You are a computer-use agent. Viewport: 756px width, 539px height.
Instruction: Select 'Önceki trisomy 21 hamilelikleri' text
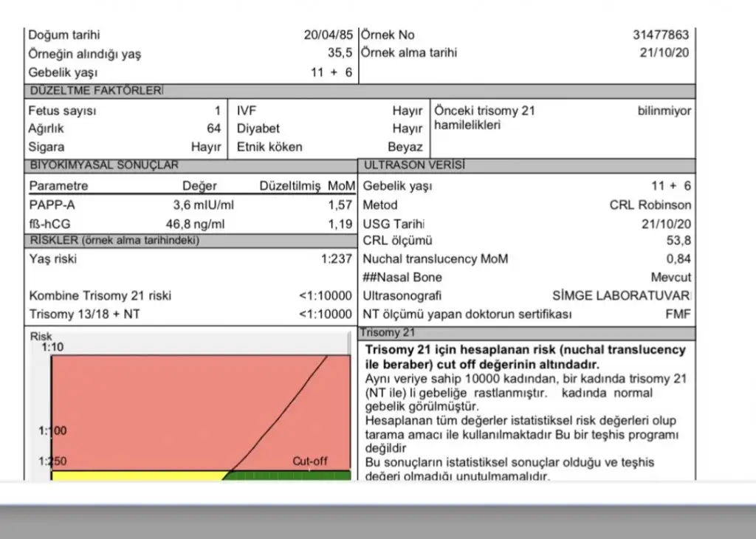[484, 117]
